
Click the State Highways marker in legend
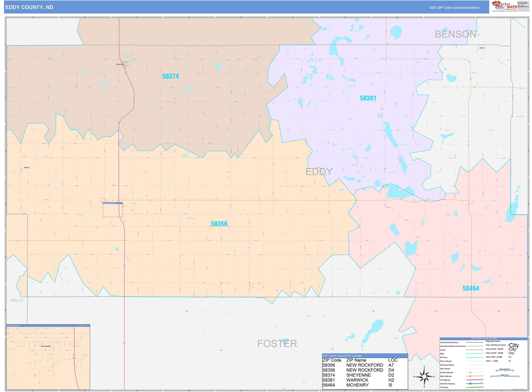point(470,376)
